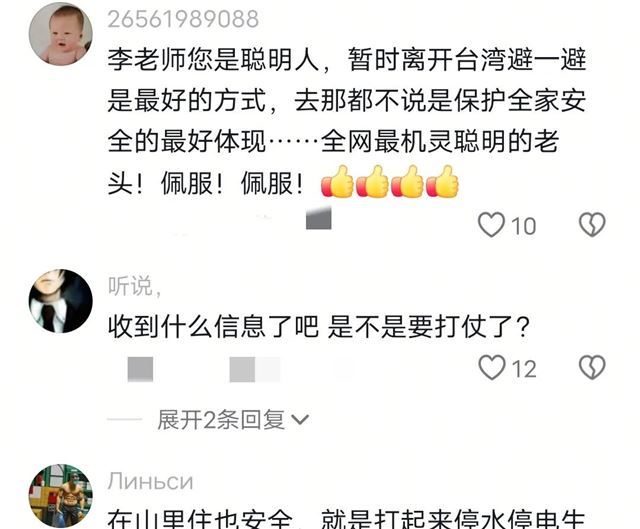Like the comment with 10 likes
Viewport: 640px width, 529px height.
pos(491,225)
